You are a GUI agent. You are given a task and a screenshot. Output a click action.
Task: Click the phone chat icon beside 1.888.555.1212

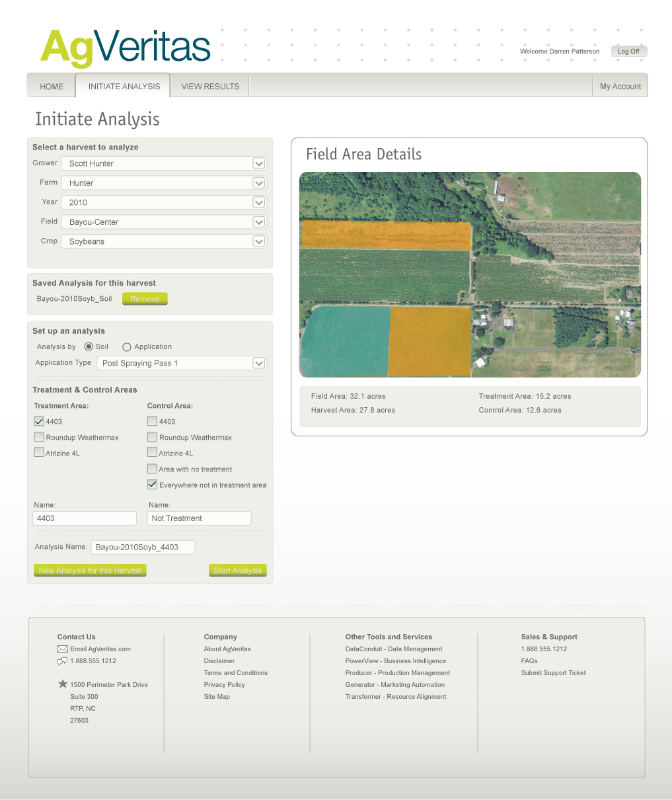point(63,661)
